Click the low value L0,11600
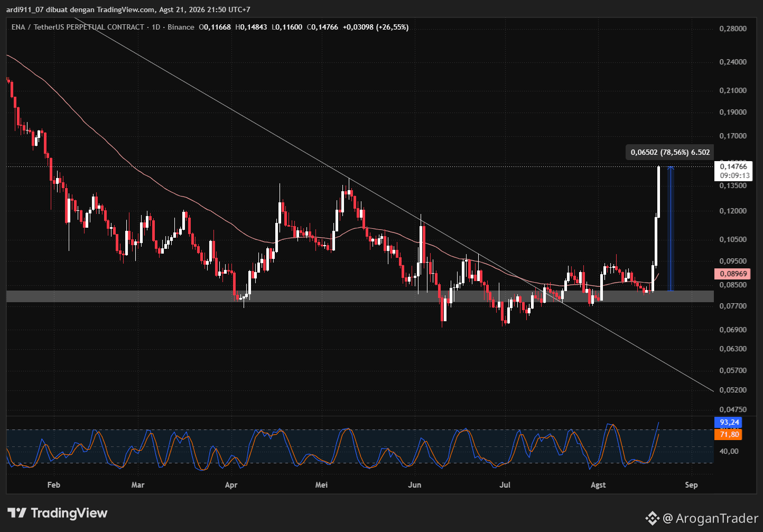 tap(287, 27)
